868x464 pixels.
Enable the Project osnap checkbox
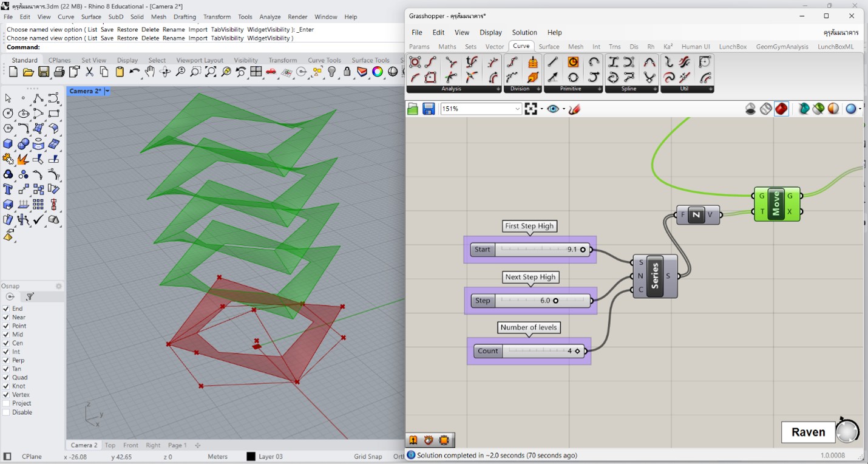pyautogui.click(x=6, y=403)
